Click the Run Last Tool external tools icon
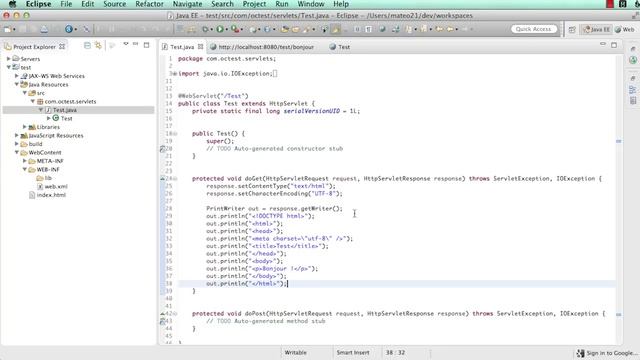Screen dimensions: 640x360 pos(235,29)
